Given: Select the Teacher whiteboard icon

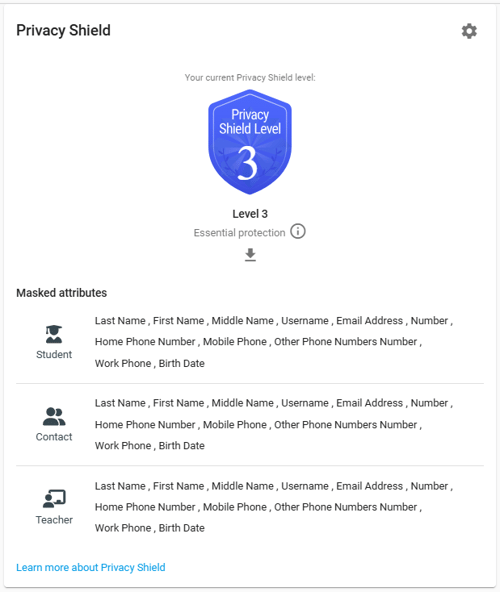Looking at the screenshot, I should click(54, 499).
